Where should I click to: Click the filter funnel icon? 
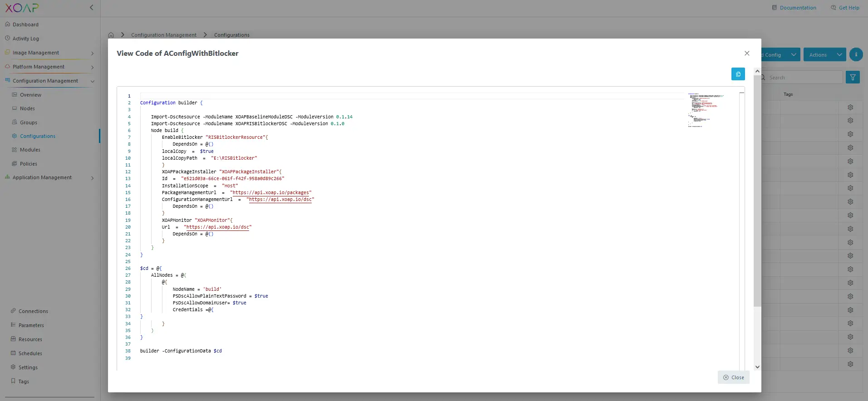tap(853, 78)
